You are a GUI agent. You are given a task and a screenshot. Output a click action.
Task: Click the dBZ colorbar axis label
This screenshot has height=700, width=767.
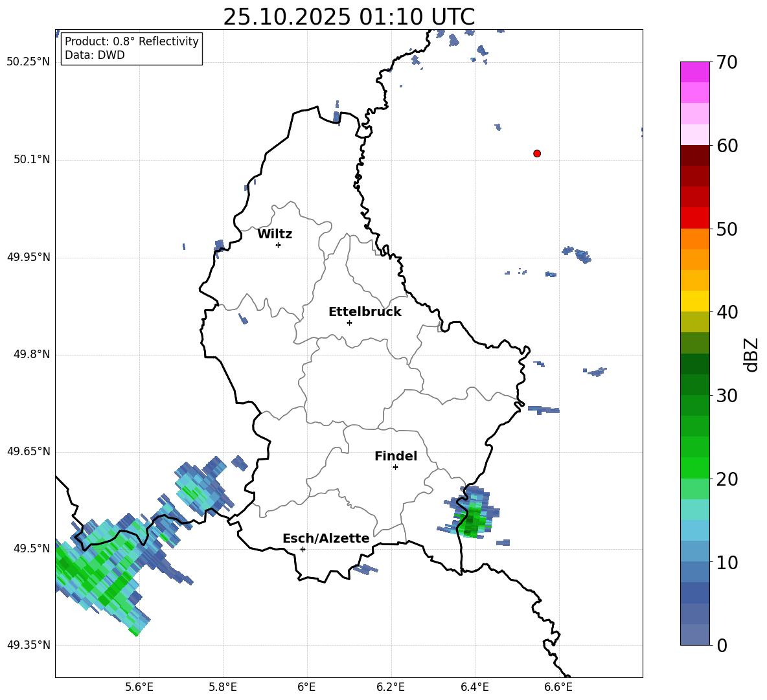pyautogui.click(x=752, y=354)
